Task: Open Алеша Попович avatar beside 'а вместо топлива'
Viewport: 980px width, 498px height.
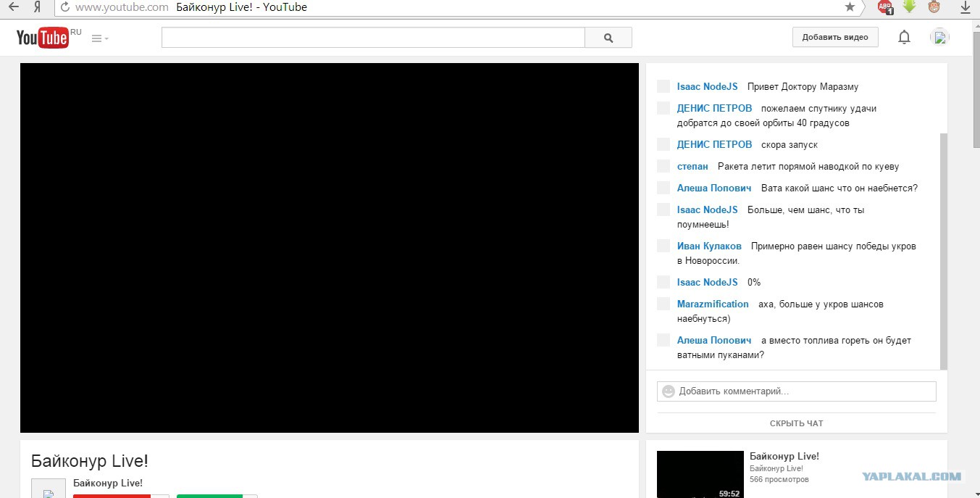Action: point(663,340)
